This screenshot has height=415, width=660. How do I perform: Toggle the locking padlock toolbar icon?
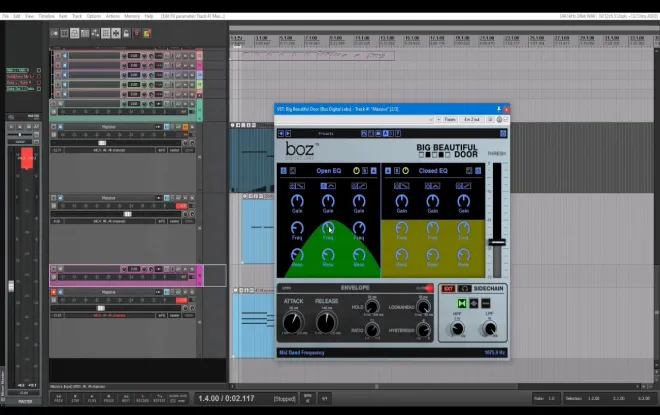coord(126,33)
